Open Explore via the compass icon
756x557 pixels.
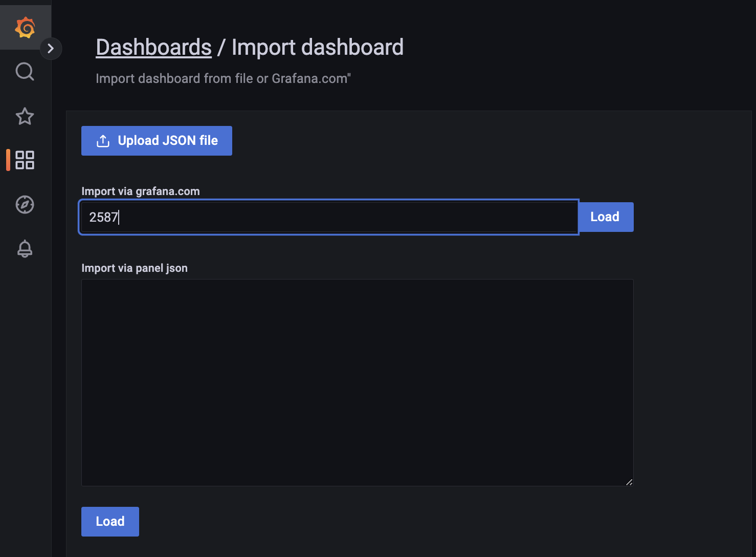click(x=25, y=205)
